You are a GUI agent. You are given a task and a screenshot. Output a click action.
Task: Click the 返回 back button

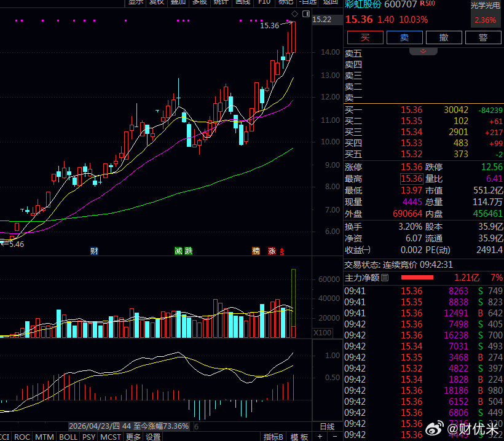331,2
